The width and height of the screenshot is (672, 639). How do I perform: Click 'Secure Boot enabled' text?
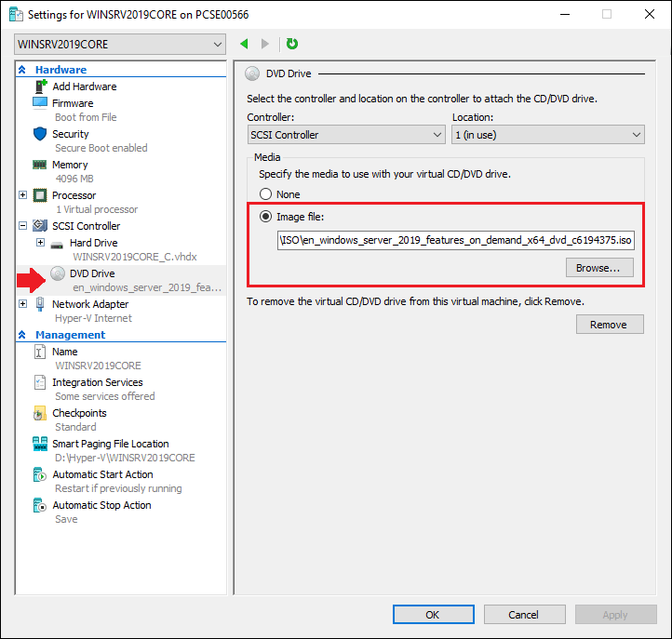pos(101,148)
